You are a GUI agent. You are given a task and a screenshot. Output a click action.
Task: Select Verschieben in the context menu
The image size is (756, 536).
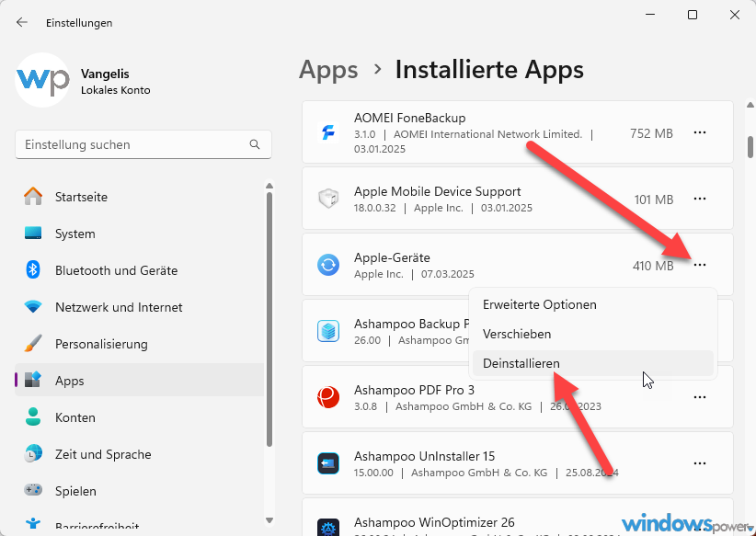coord(592,334)
